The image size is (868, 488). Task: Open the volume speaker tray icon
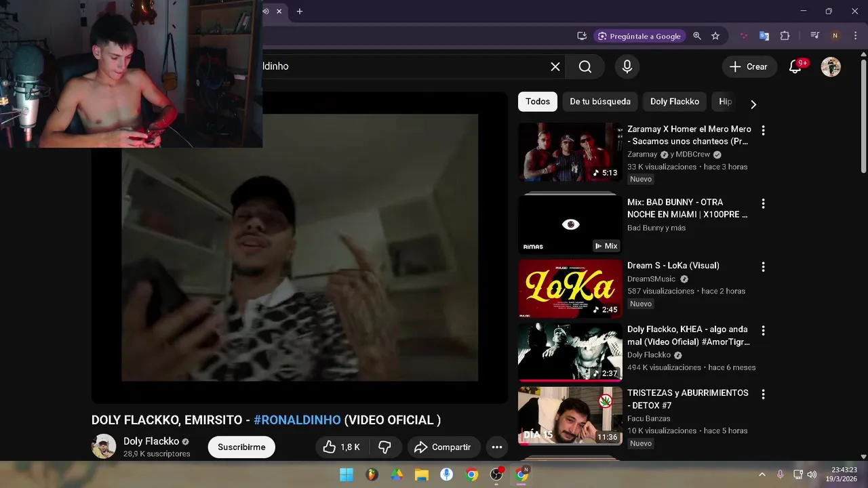812,474
